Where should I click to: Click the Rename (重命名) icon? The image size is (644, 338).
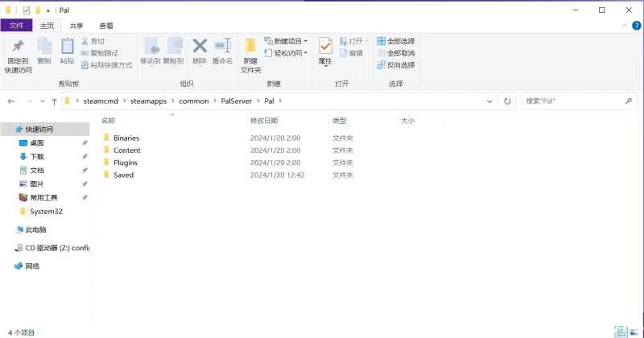coord(223,46)
